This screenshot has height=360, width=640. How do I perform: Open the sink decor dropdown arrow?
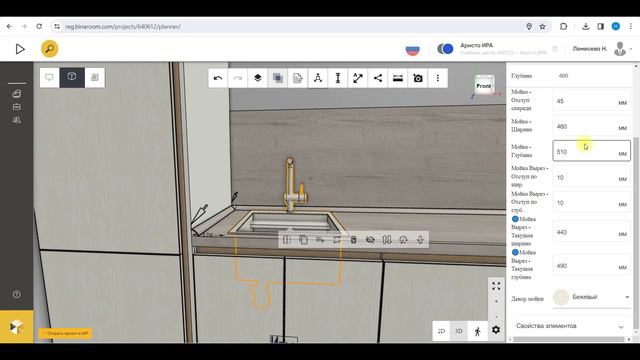[x=627, y=297]
